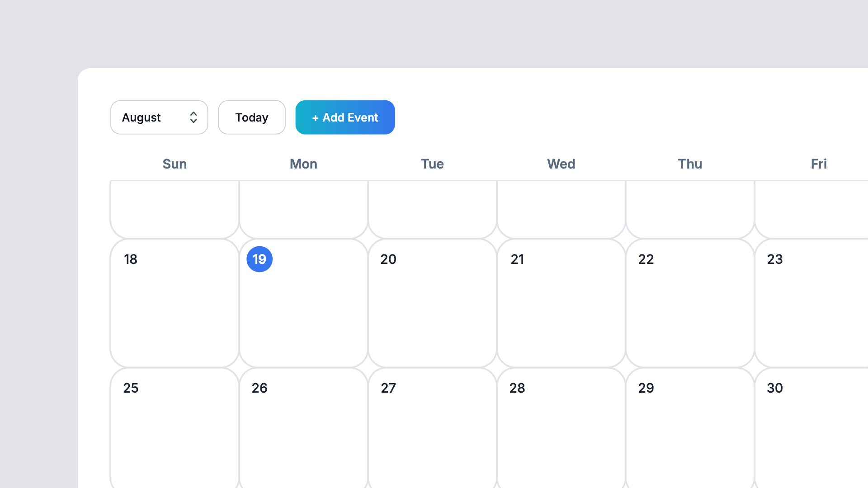
Task: Click the up/down chevron in month selector
Action: 193,117
